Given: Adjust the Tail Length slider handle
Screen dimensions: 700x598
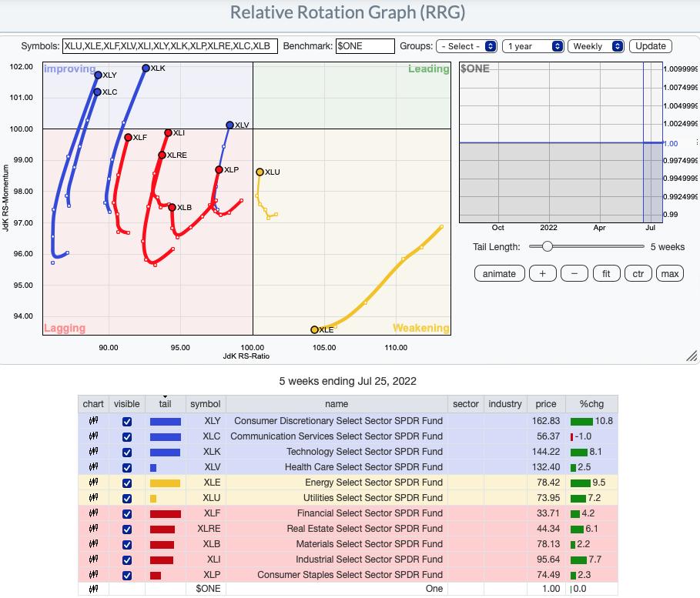Looking at the screenshot, I should tap(547, 246).
